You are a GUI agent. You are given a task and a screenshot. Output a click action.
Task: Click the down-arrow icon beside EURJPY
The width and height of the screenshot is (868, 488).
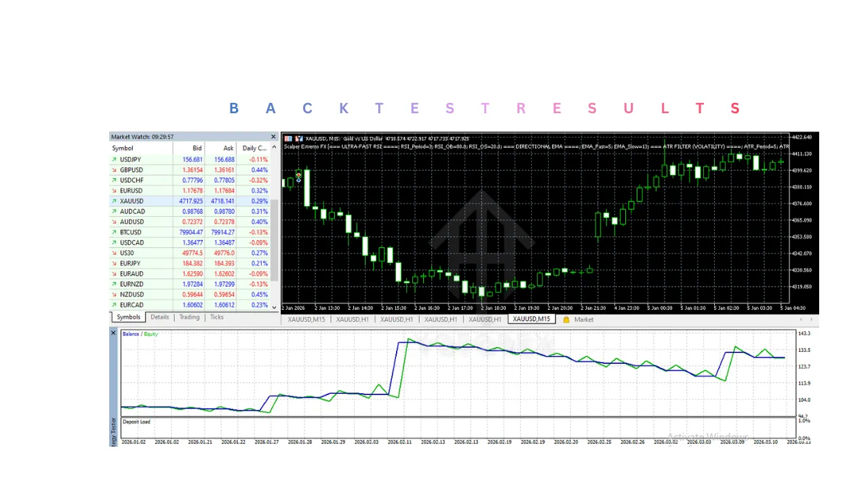coord(114,264)
